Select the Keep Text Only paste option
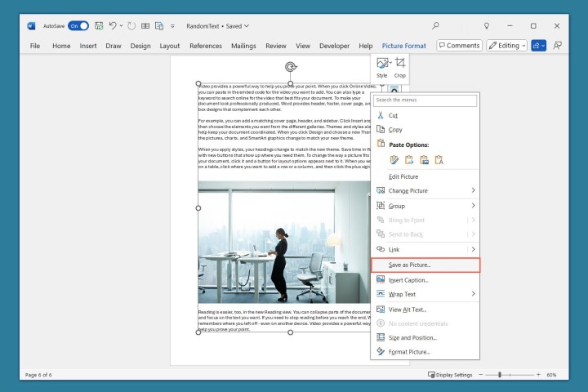The height and width of the screenshot is (392, 588). [439, 160]
